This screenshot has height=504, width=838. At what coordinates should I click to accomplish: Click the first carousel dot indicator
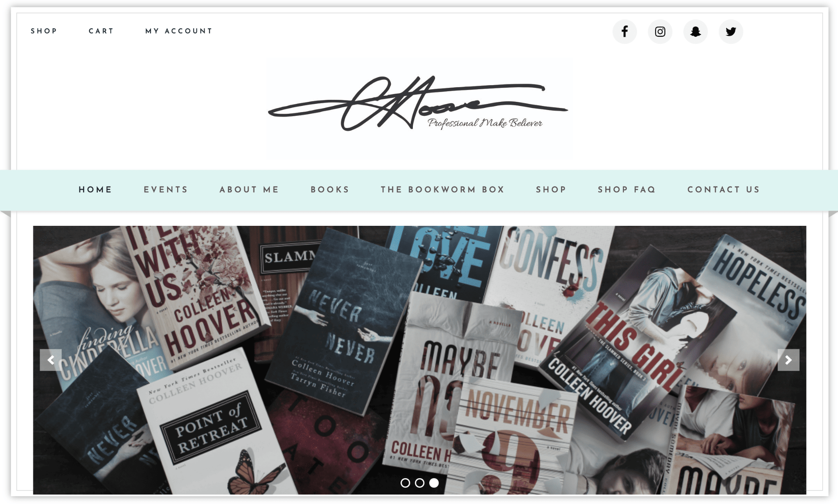click(405, 482)
